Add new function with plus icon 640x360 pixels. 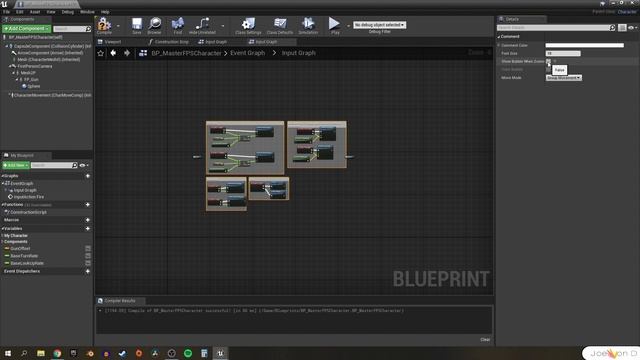click(88, 204)
